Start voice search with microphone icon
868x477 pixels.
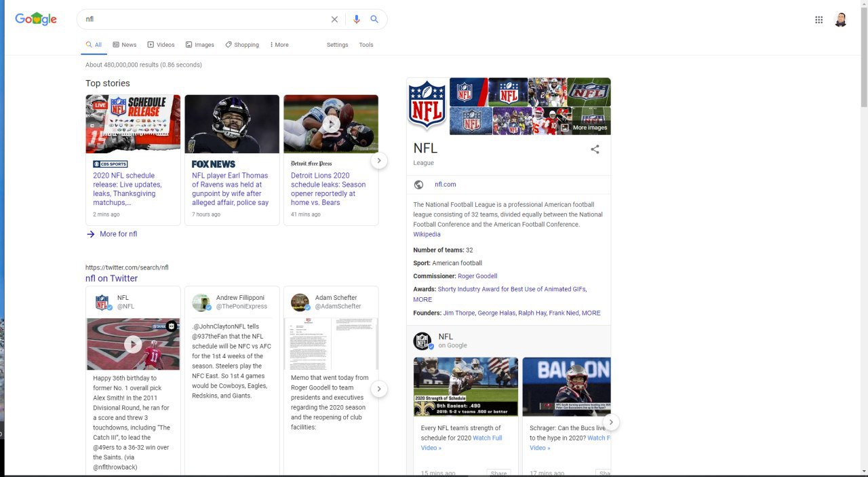point(357,20)
